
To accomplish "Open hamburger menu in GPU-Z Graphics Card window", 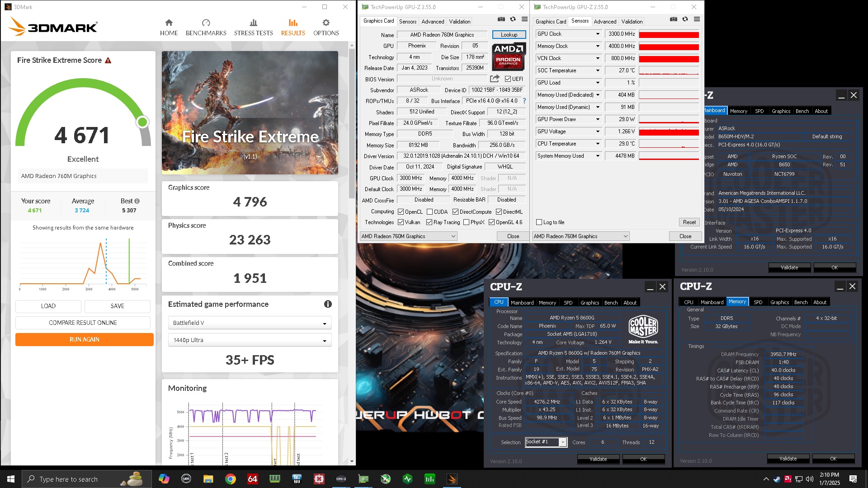I will [x=524, y=19].
